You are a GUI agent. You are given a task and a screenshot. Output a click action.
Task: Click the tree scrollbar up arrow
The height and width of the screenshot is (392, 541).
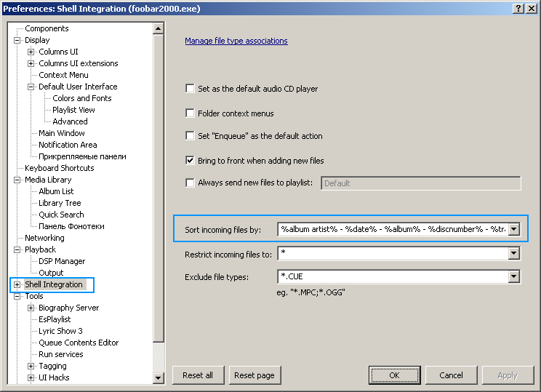(158, 28)
